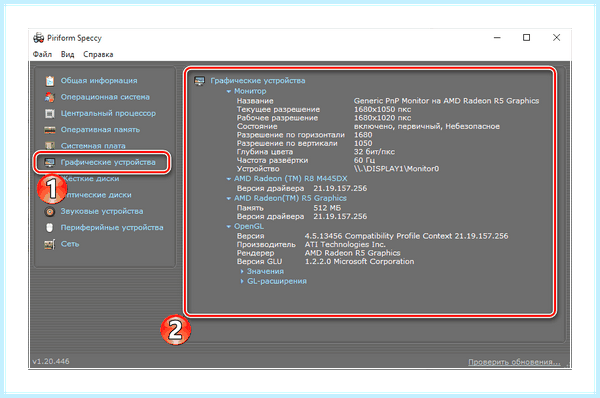
Task: Click the Generic PnP Monitor name value
Action: [446, 101]
